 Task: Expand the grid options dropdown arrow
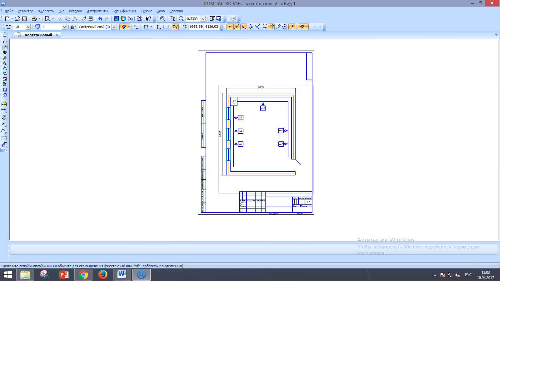point(151,27)
